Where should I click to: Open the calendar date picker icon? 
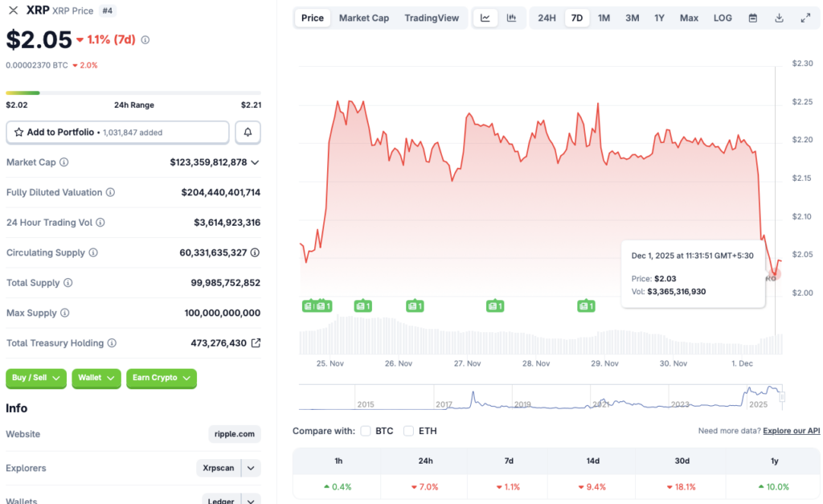click(751, 17)
